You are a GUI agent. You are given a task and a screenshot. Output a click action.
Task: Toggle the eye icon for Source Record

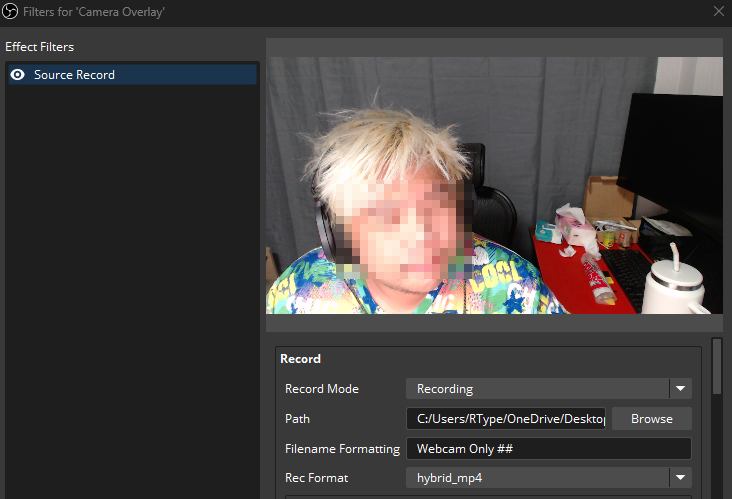click(x=17, y=75)
